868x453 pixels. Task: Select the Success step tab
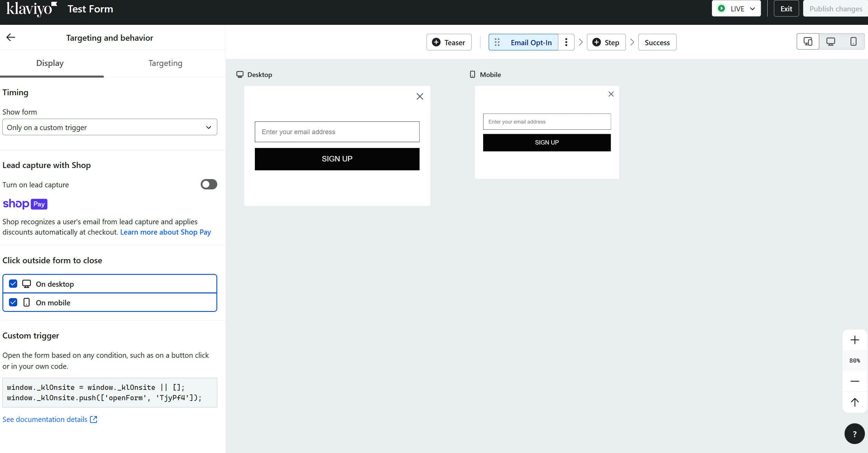pyautogui.click(x=657, y=42)
